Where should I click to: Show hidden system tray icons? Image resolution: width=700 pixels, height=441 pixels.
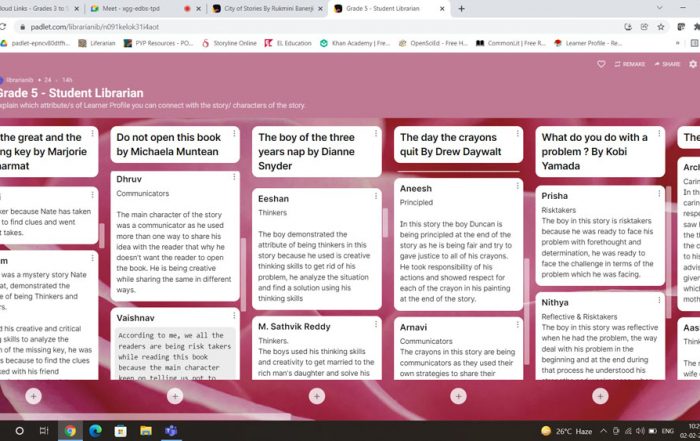tap(603, 431)
